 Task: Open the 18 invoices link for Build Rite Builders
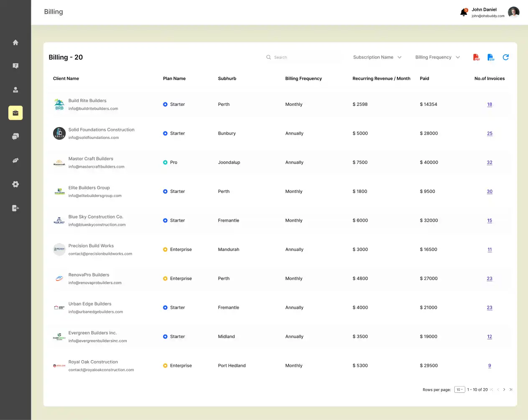pyautogui.click(x=490, y=105)
